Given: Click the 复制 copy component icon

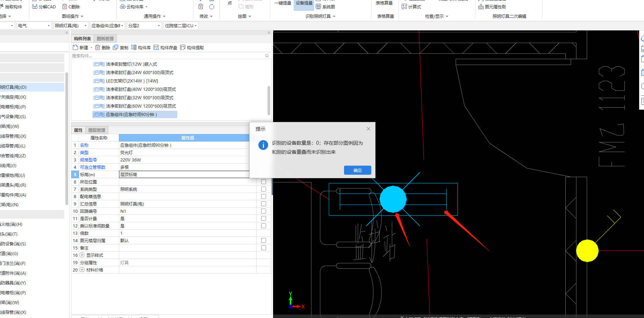Looking at the screenshot, I should tap(115, 48).
